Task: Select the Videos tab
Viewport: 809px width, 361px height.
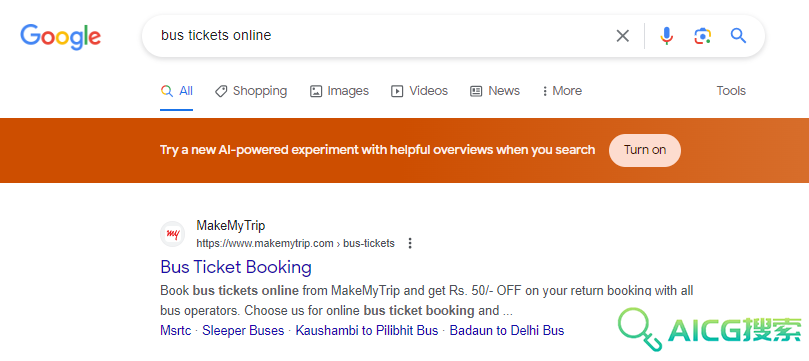Action: point(419,91)
